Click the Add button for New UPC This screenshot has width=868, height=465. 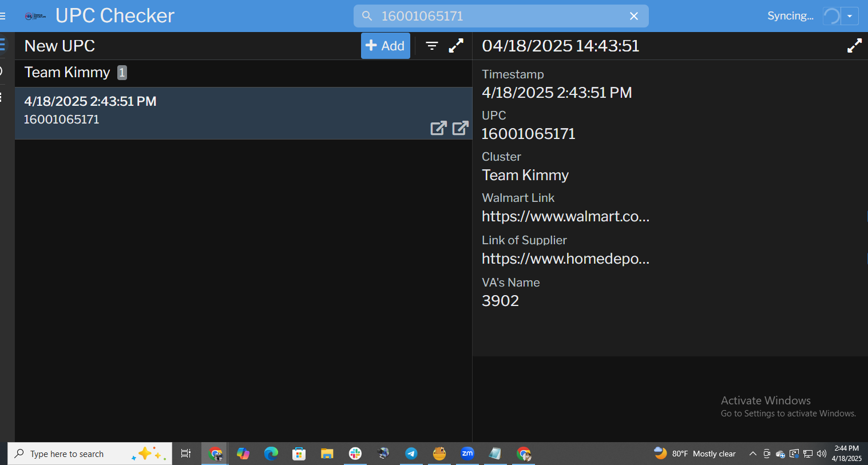(x=385, y=46)
